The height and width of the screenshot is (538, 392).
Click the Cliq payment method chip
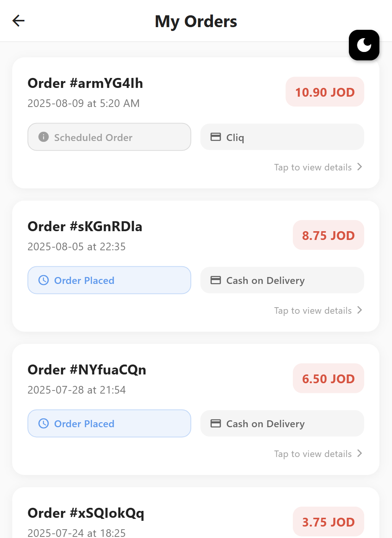282,137
